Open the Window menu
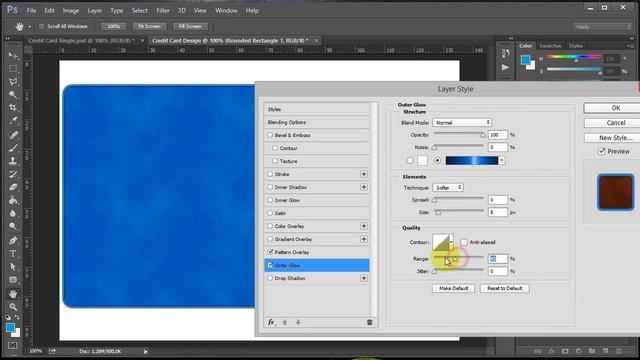640x360 pixels. pyautogui.click(x=226, y=11)
